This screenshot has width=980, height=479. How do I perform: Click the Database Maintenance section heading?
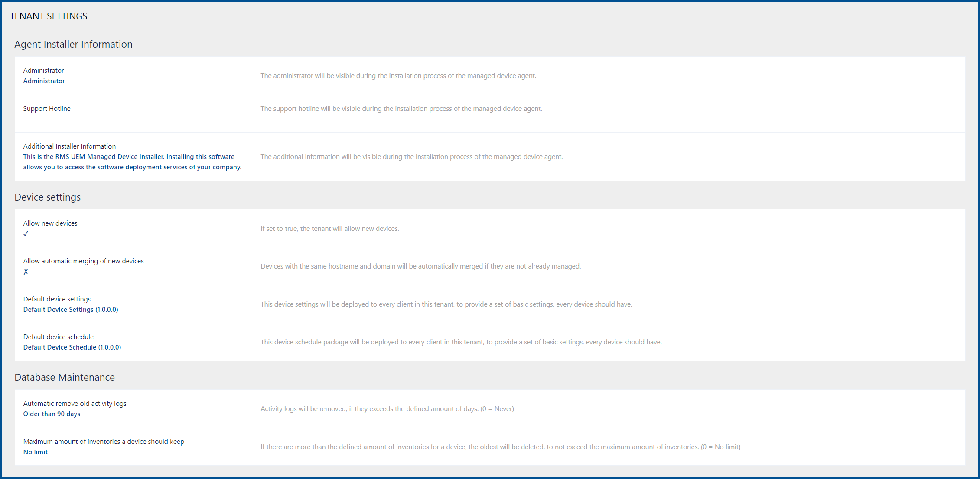65,377
